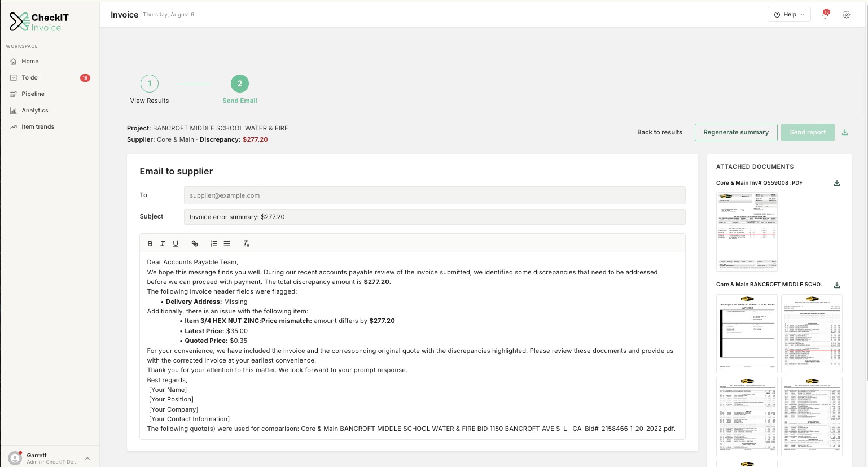Download Core & Main Inv# Q559008 PDF
This screenshot has width=868, height=467.
pyautogui.click(x=837, y=183)
